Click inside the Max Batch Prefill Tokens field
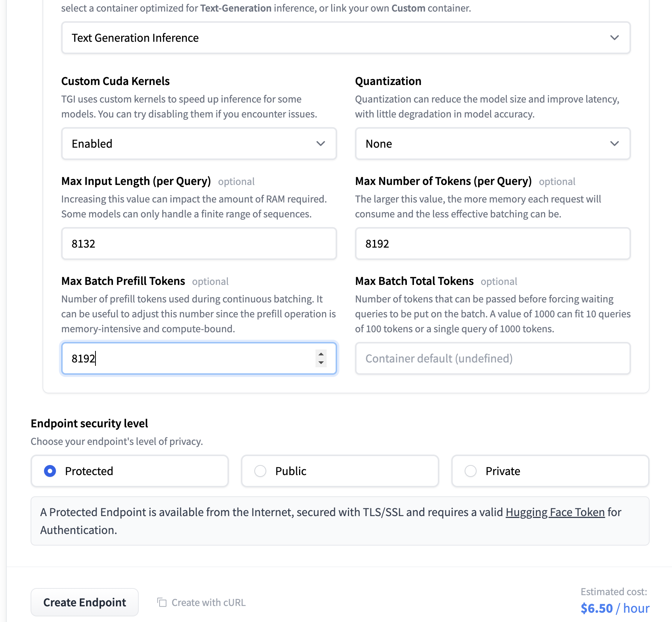This screenshot has width=672, height=622. point(186,358)
